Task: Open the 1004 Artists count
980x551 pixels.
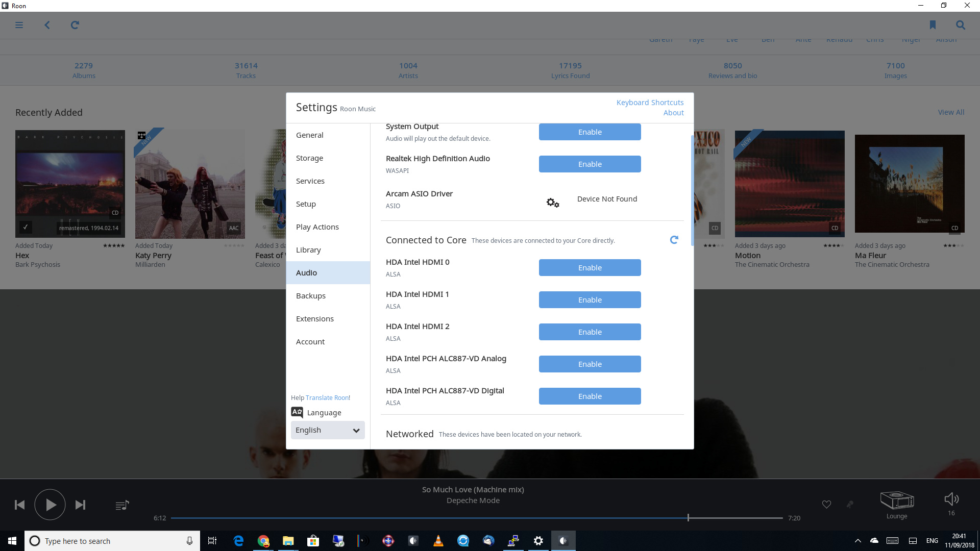Action: (x=408, y=70)
